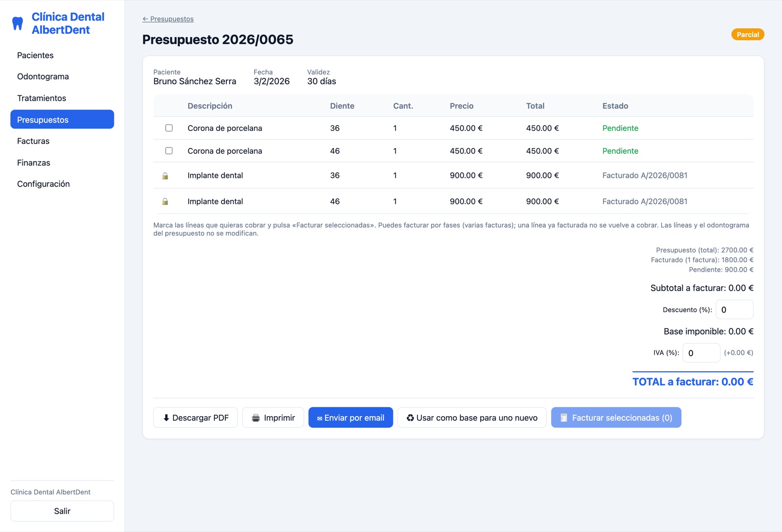782x532 pixels.
Task: Check Corona de porcelana tooth 46 line
Action: [x=169, y=151]
